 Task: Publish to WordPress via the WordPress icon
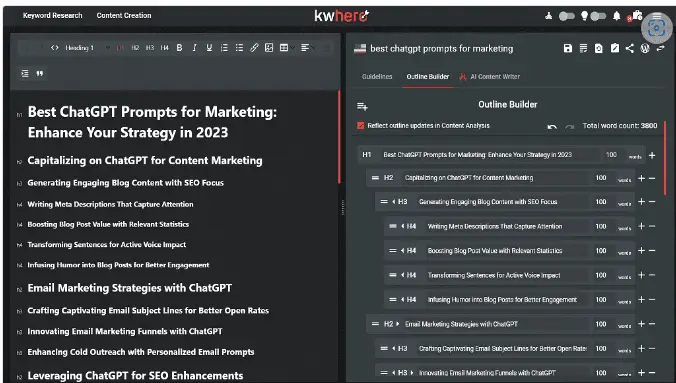click(645, 48)
